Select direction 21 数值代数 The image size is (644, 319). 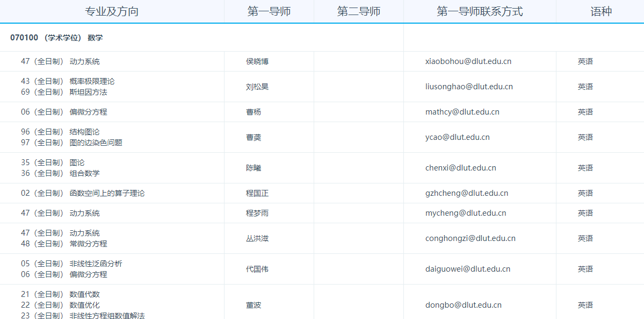click(60, 295)
